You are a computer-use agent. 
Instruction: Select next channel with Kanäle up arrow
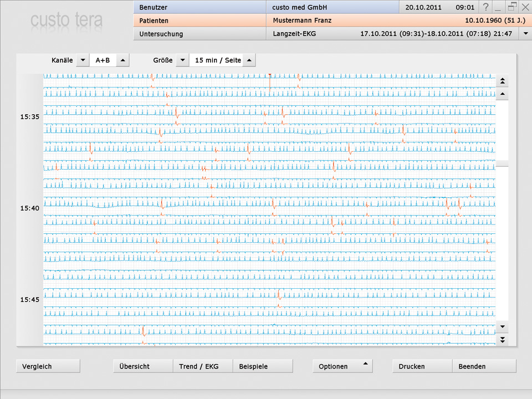tap(123, 60)
